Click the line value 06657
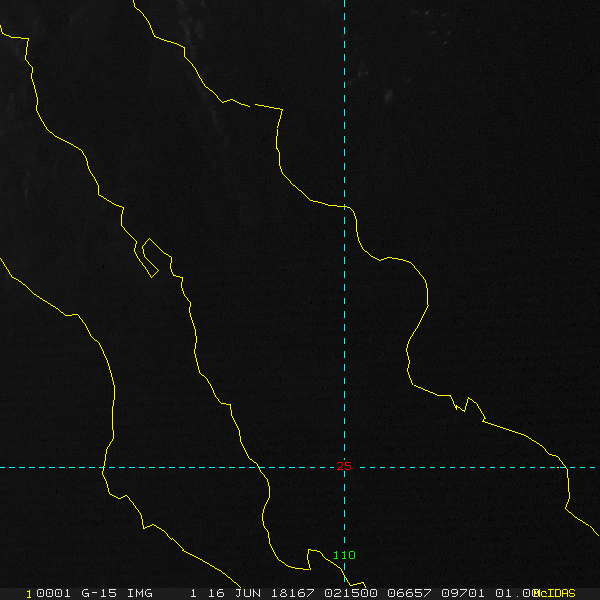Image resolution: width=600 pixels, height=600 pixels. pyautogui.click(x=409, y=593)
